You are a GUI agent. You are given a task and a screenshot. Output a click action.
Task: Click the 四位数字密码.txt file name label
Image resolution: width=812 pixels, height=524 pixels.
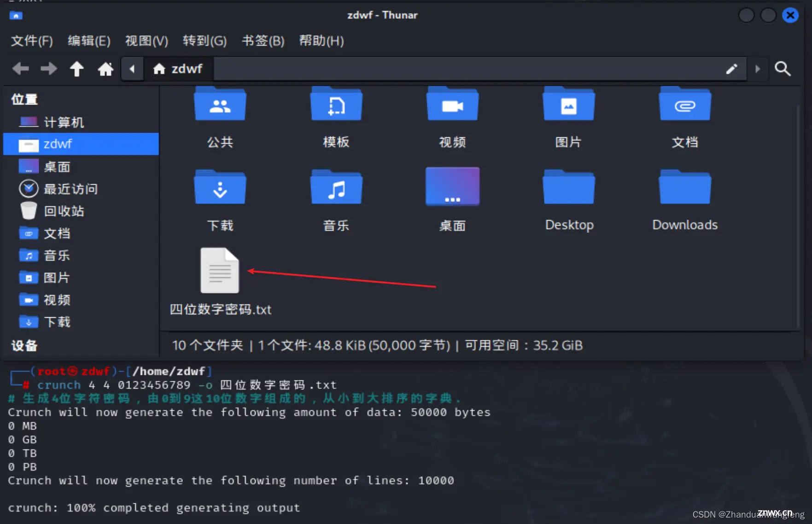pyautogui.click(x=221, y=309)
